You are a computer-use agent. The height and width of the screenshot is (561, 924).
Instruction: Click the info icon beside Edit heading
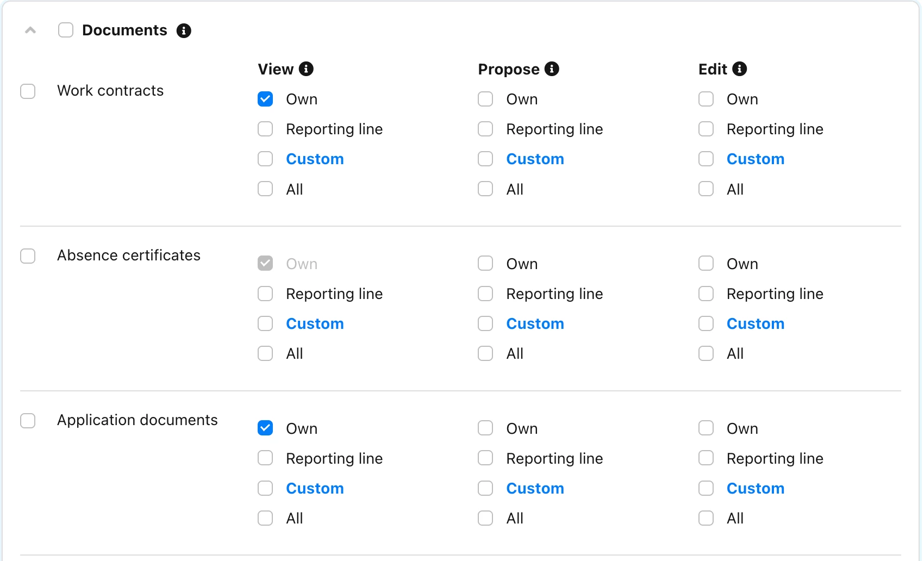(740, 69)
